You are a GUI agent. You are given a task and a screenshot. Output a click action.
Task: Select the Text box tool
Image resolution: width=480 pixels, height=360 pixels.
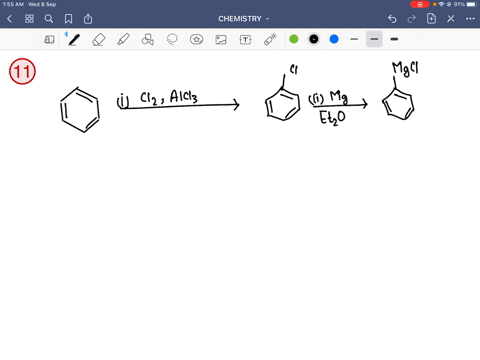[245, 40]
